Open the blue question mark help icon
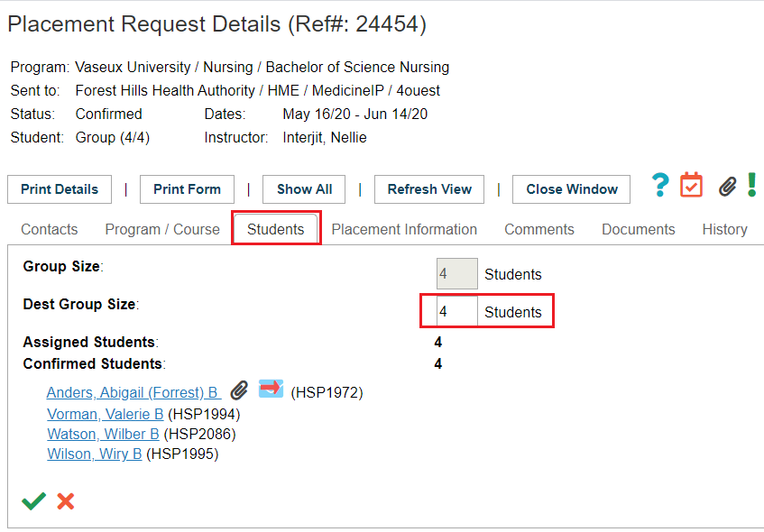This screenshot has width=764, height=532. tap(660, 185)
